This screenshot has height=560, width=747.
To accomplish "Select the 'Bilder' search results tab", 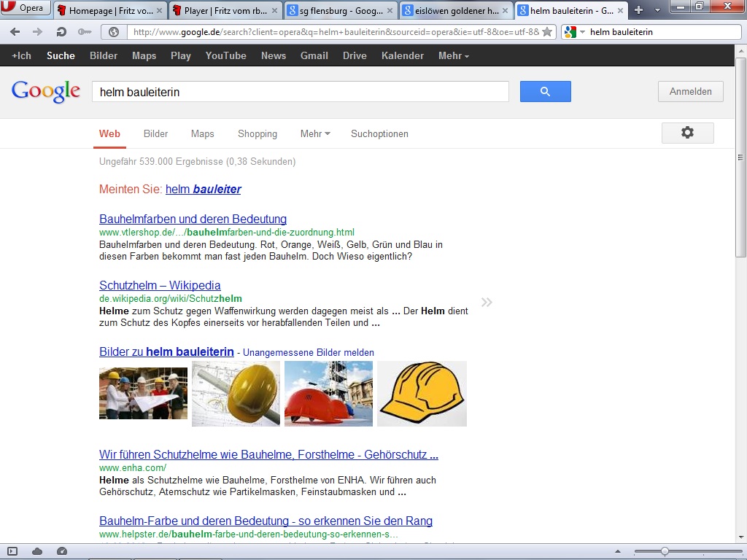I will [x=156, y=134].
